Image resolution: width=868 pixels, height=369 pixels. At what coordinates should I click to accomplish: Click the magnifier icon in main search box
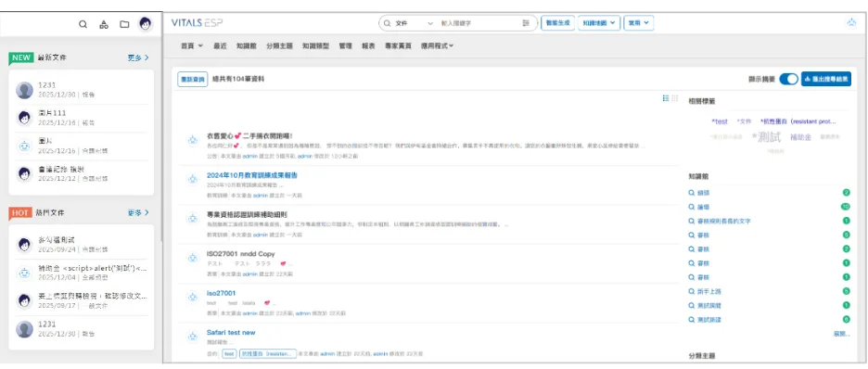387,23
